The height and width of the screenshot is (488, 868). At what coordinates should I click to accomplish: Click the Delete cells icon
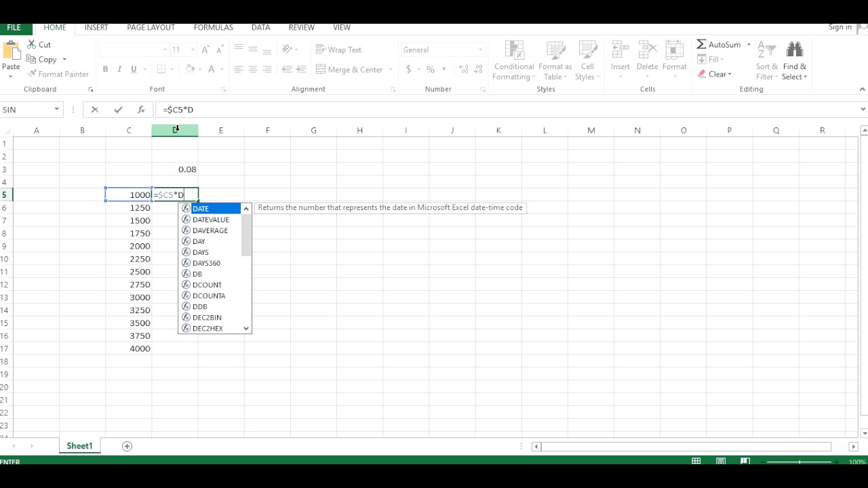point(647,50)
